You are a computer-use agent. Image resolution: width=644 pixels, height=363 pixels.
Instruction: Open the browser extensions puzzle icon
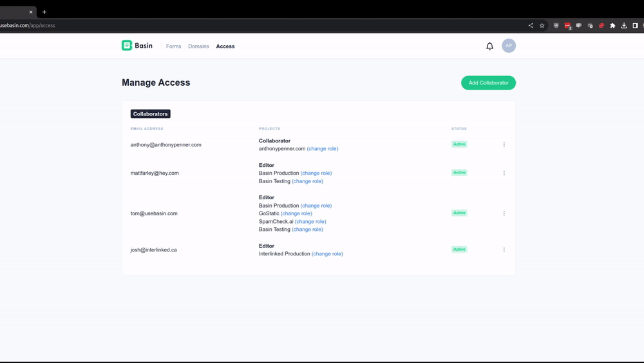click(x=612, y=26)
